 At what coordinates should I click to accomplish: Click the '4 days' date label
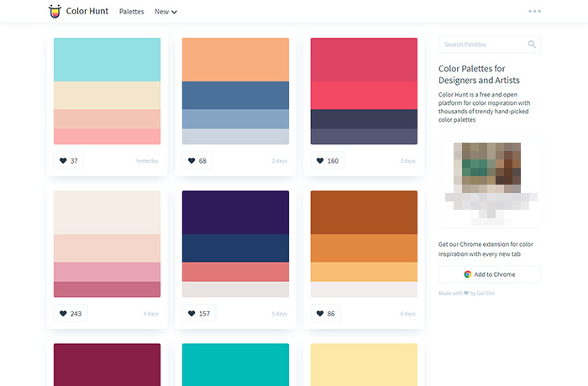pyautogui.click(x=150, y=314)
